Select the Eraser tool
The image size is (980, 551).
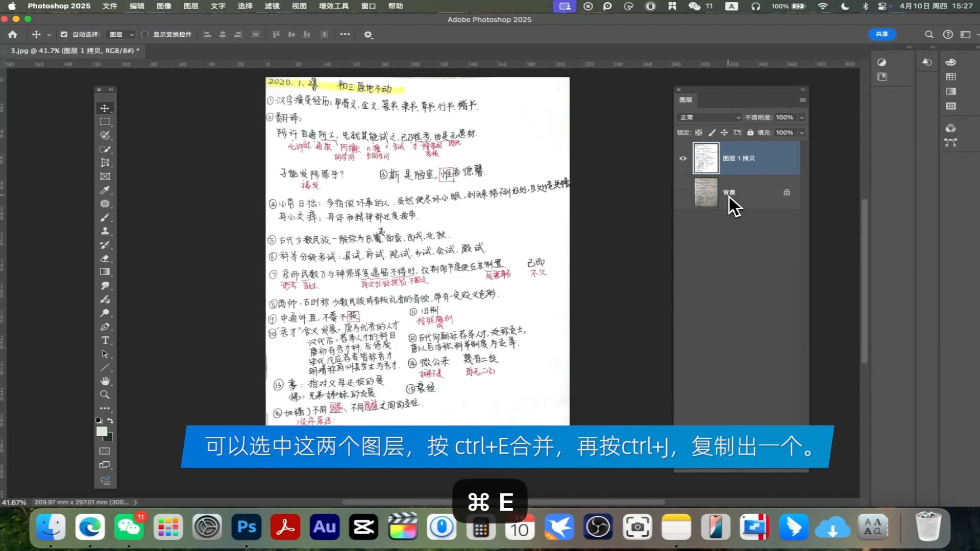[x=105, y=259]
